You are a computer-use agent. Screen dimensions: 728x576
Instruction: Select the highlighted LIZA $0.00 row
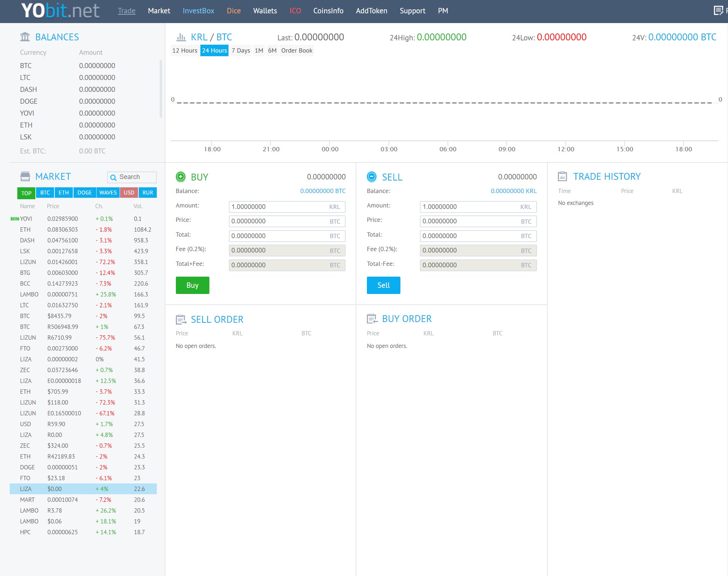click(83, 489)
